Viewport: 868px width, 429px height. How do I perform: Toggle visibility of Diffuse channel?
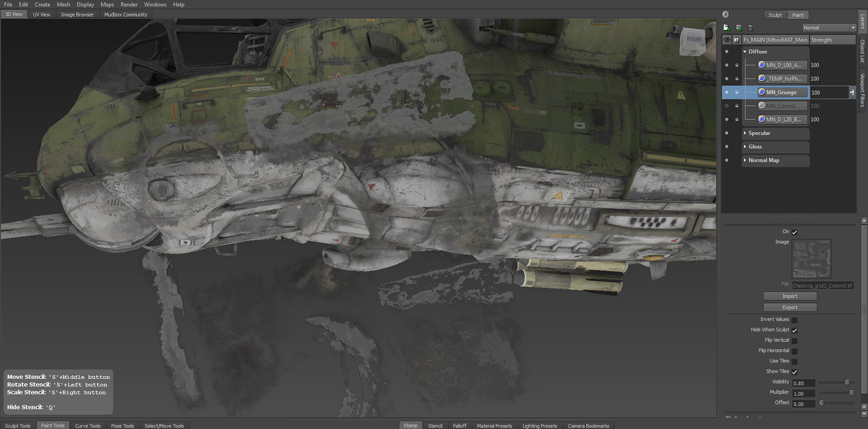(x=727, y=52)
